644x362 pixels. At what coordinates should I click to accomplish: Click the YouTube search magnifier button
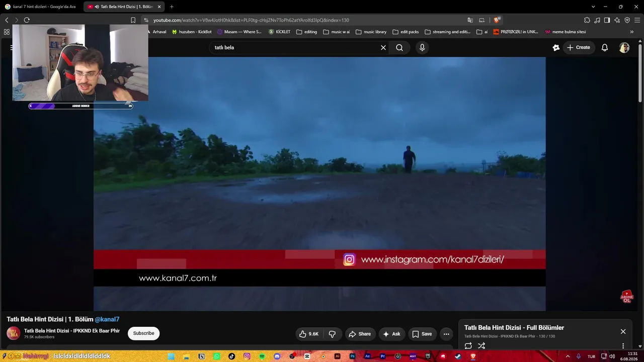point(399,47)
